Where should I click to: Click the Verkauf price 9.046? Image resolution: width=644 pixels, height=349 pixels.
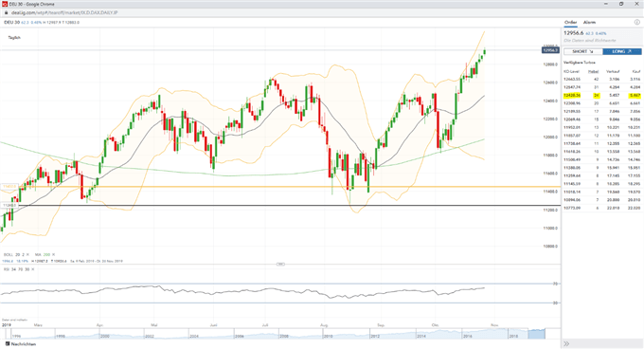[x=615, y=119]
